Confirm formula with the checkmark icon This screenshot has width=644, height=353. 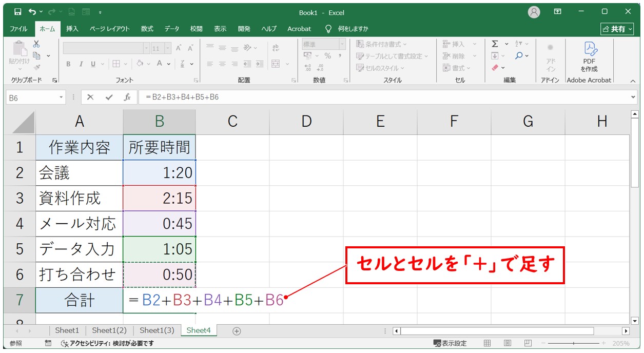[x=109, y=97]
